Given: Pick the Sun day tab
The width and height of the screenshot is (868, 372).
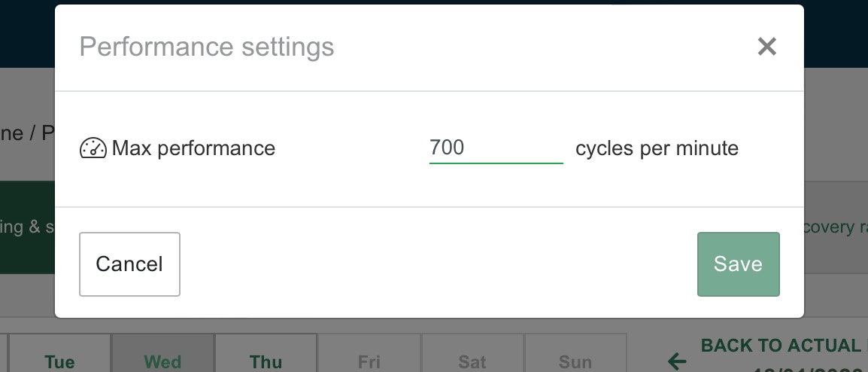Looking at the screenshot, I should tap(575, 353).
